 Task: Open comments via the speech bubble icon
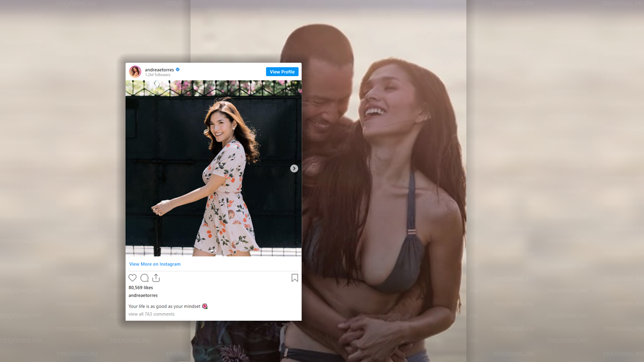[x=144, y=278]
